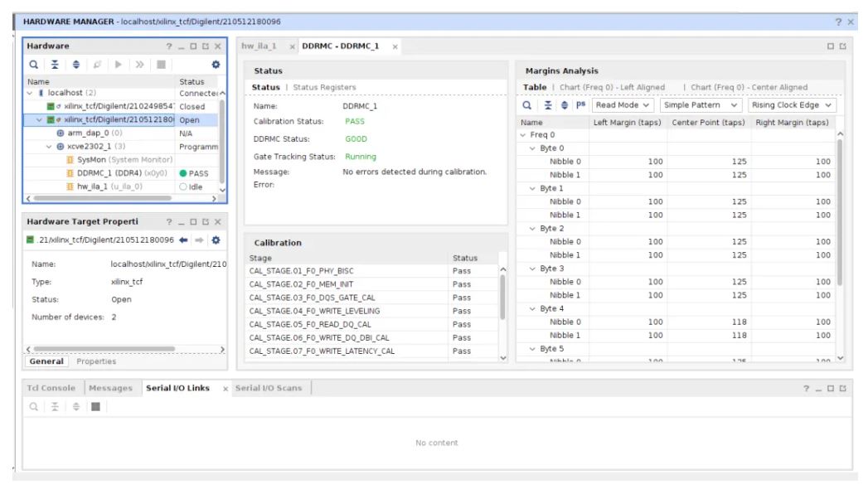
Task: Expand all rows in Margins Analysis
Action: (x=564, y=105)
